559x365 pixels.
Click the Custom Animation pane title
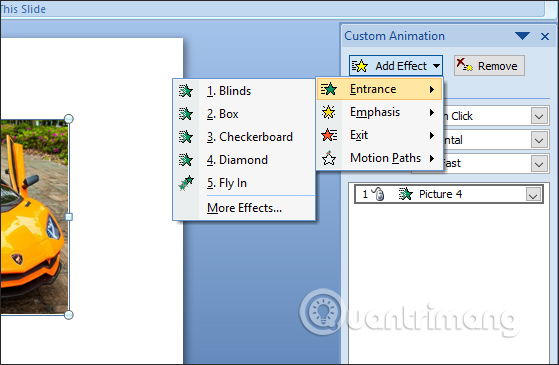[x=395, y=36]
